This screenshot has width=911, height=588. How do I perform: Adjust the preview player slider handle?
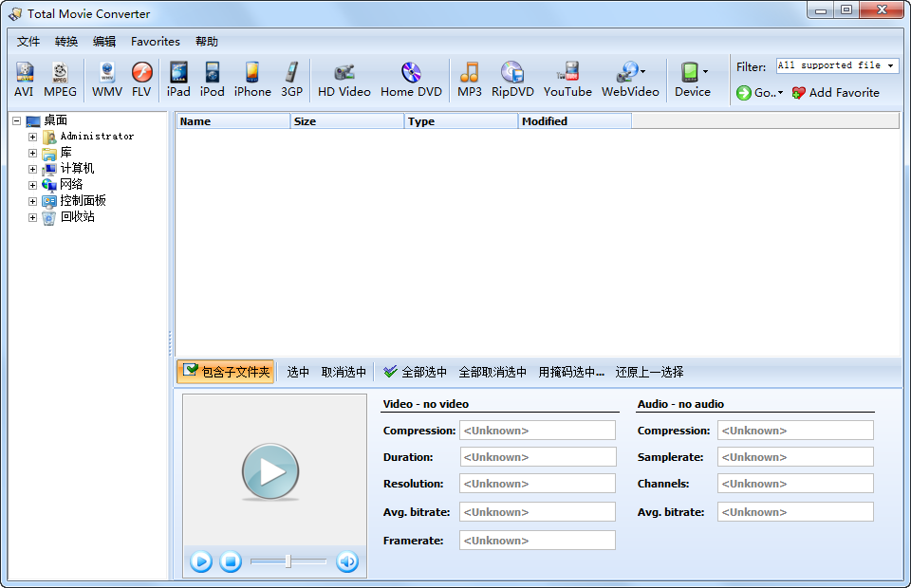point(288,561)
